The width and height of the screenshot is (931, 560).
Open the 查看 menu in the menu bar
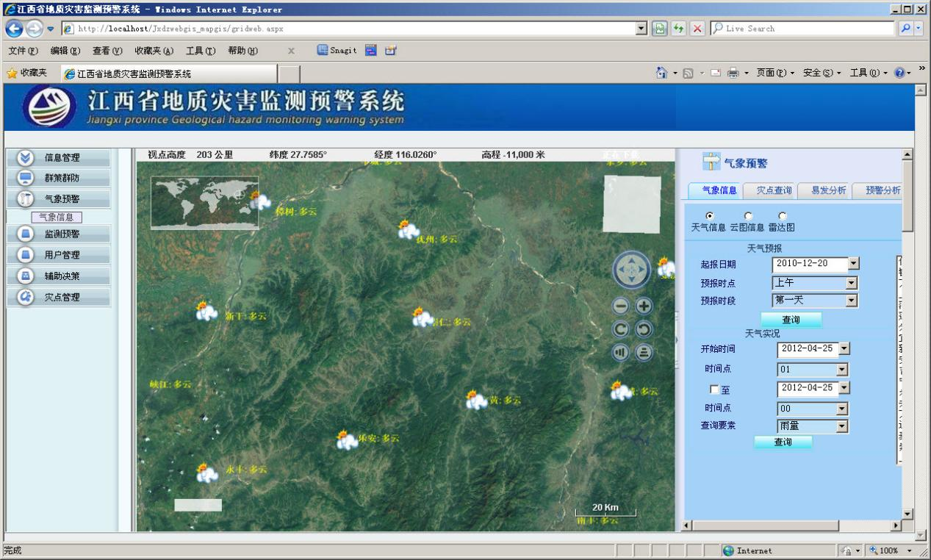(107, 51)
